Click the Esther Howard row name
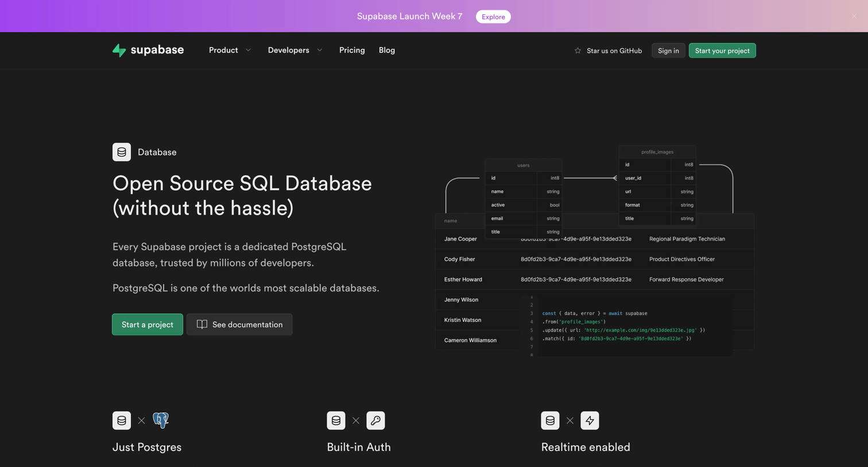 [463, 279]
